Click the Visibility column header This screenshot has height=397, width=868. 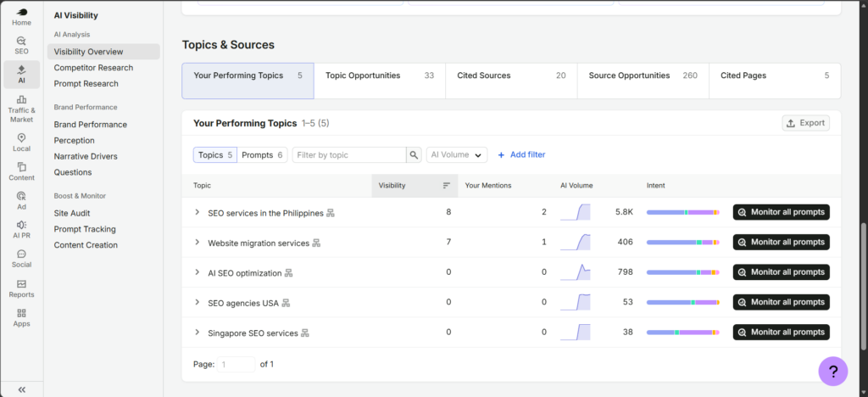click(x=415, y=186)
